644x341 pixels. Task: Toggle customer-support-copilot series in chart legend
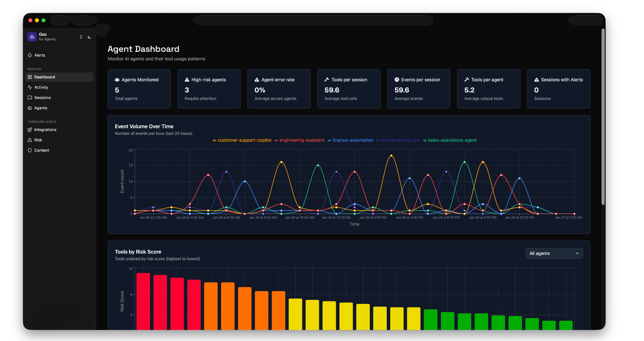(x=242, y=140)
